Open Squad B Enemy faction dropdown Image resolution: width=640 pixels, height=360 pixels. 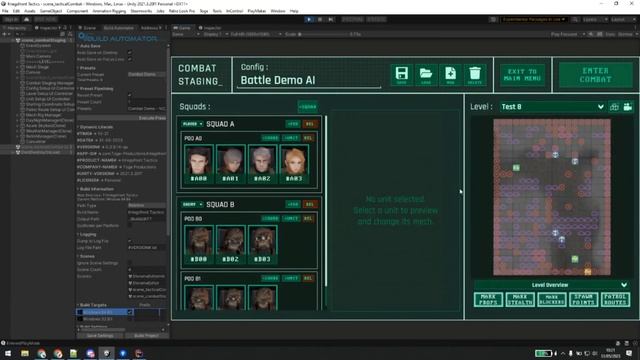pos(193,204)
